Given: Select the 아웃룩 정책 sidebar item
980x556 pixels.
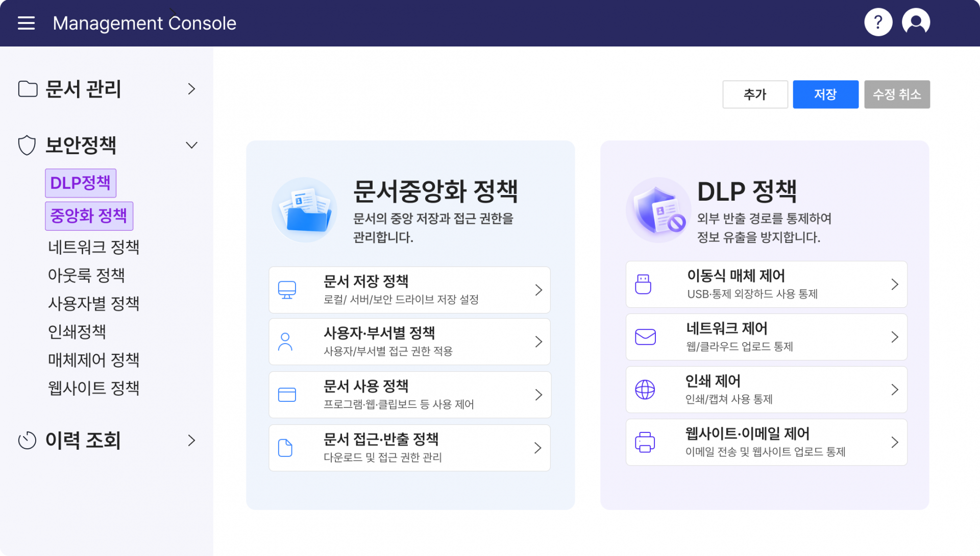Looking at the screenshot, I should [86, 276].
